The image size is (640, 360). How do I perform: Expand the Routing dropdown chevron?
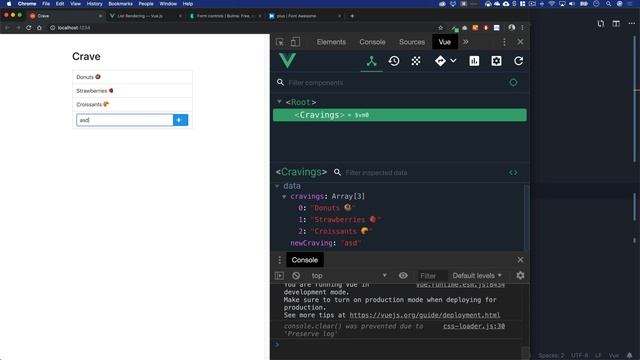(x=453, y=61)
